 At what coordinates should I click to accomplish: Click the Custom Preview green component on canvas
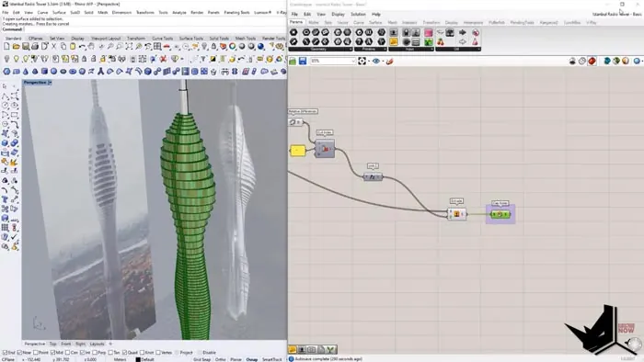500,214
